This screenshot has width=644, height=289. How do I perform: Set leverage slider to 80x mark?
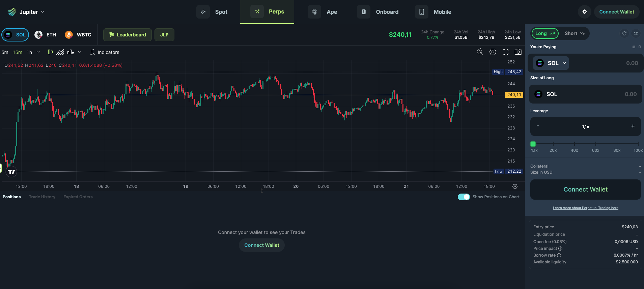[x=617, y=144]
